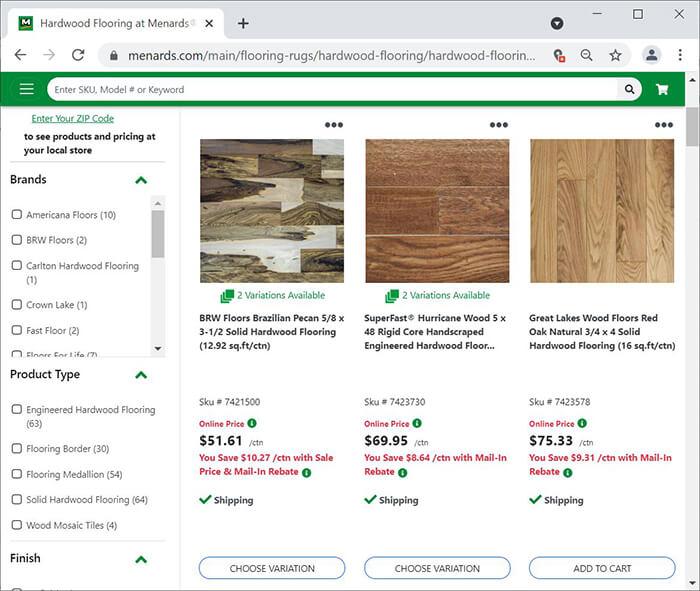Click the Enter Your ZIP Code link
700x591 pixels.
tap(72, 118)
